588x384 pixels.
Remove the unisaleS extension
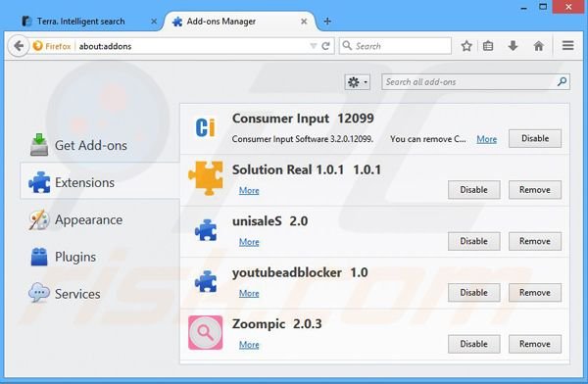tap(535, 241)
